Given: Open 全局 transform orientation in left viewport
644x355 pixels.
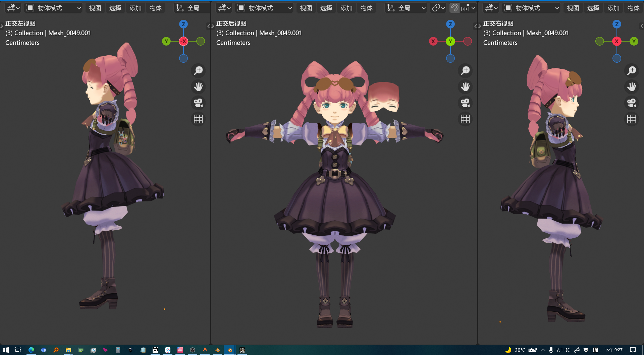Looking at the screenshot, I should [x=191, y=8].
